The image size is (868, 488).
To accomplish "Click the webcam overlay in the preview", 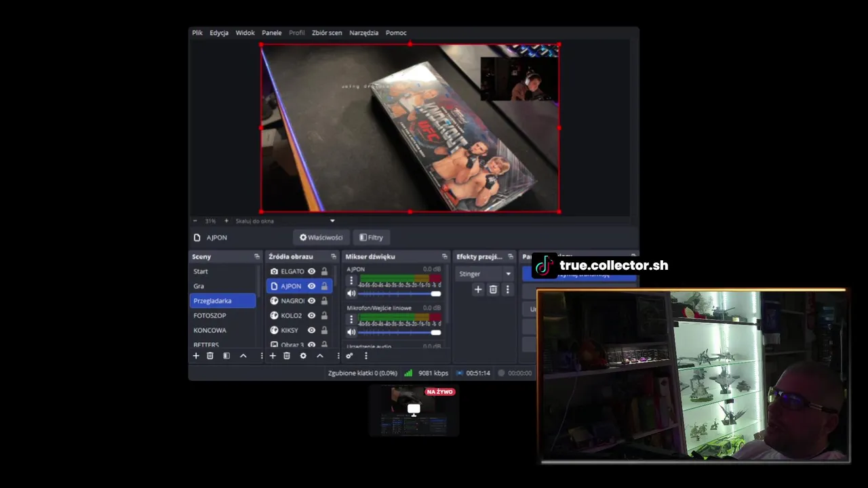I will pos(519,79).
